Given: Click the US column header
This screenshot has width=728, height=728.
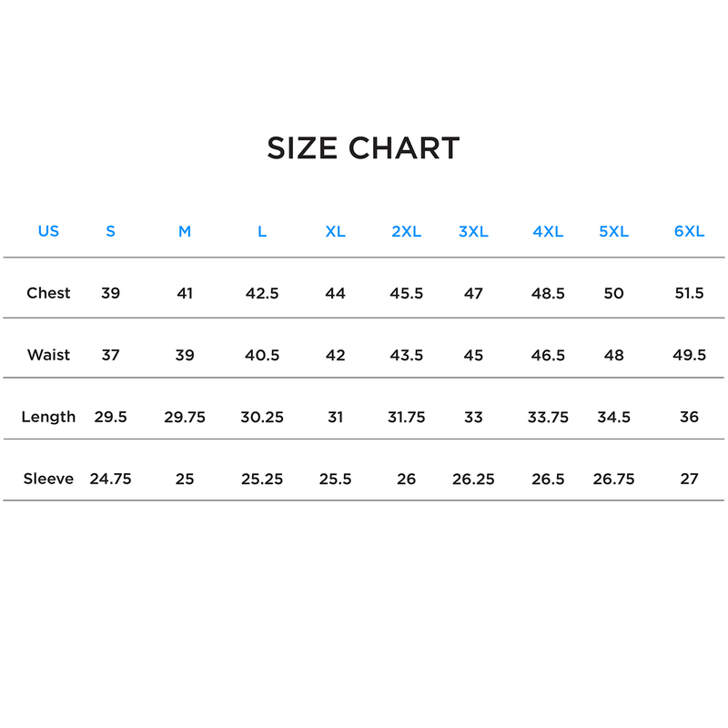Looking at the screenshot, I should [48, 231].
